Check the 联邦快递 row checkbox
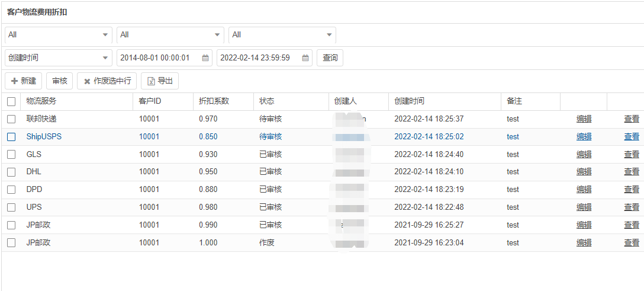The height and width of the screenshot is (291, 644). click(x=11, y=119)
